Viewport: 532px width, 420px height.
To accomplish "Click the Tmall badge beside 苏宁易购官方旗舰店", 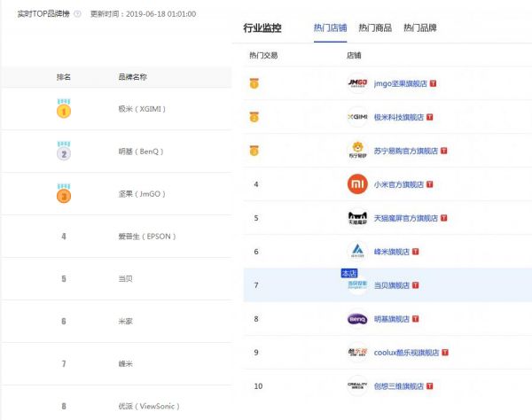I will (x=444, y=151).
